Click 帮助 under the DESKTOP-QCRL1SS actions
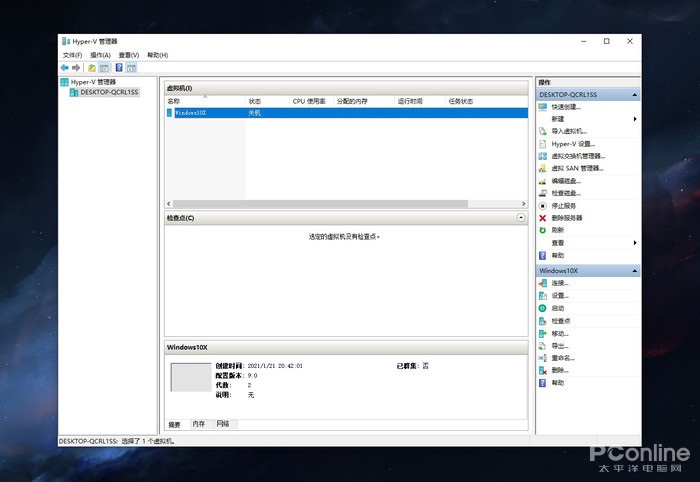This screenshot has width=700, height=482. (558, 255)
